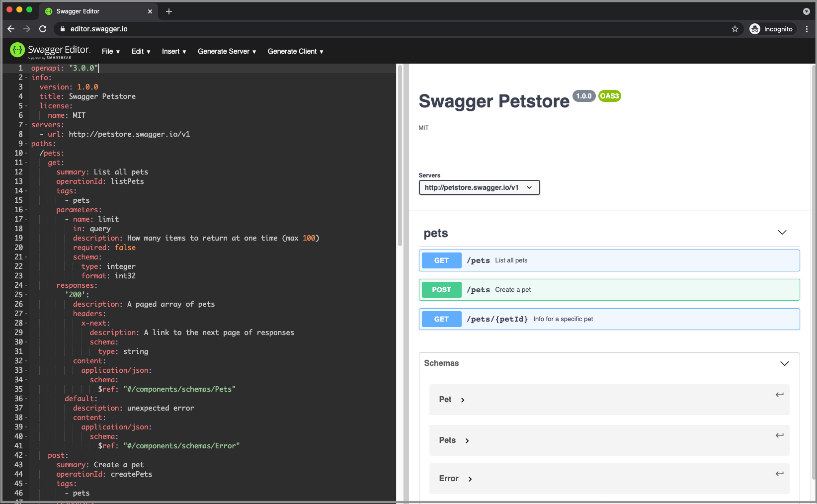Open the Servers dropdown

tap(479, 187)
